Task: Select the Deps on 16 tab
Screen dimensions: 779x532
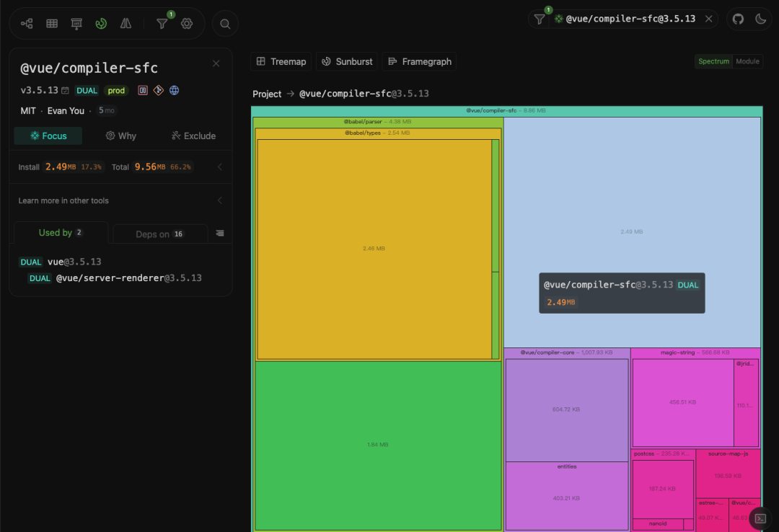Action: point(160,234)
